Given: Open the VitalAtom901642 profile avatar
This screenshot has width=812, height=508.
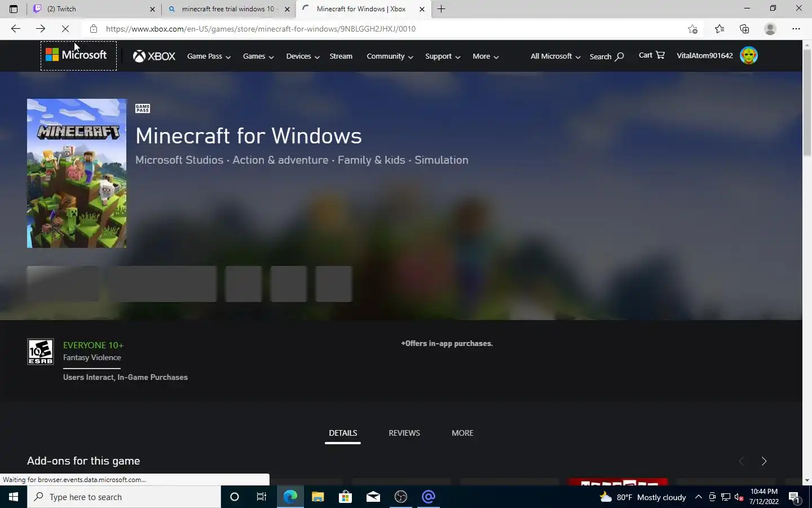Looking at the screenshot, I should click(749, 55).
